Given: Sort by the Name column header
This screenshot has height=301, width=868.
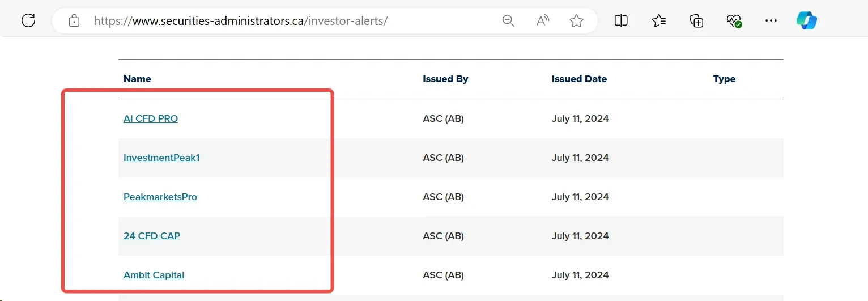Looking at the screenshot, I should [137, 79].
